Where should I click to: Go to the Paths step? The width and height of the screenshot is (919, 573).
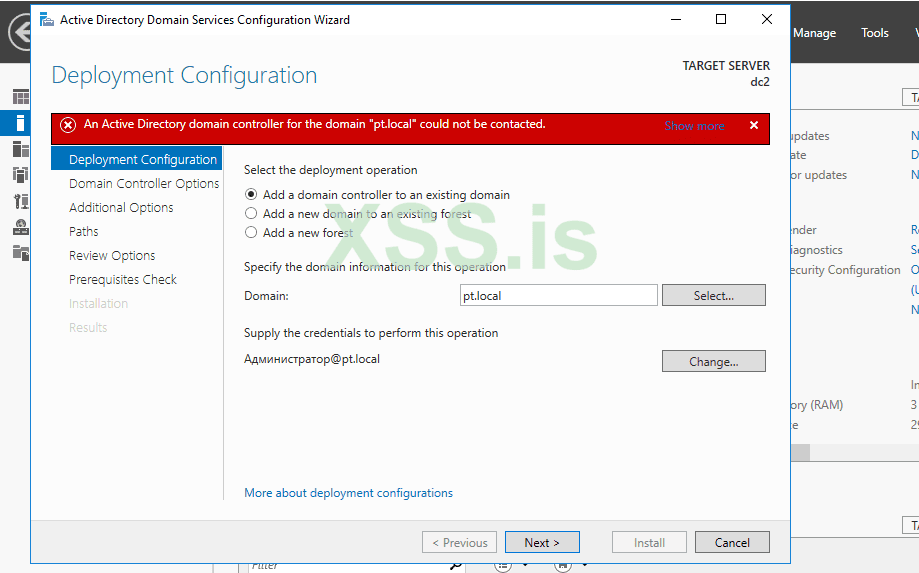tap(84, 231)
